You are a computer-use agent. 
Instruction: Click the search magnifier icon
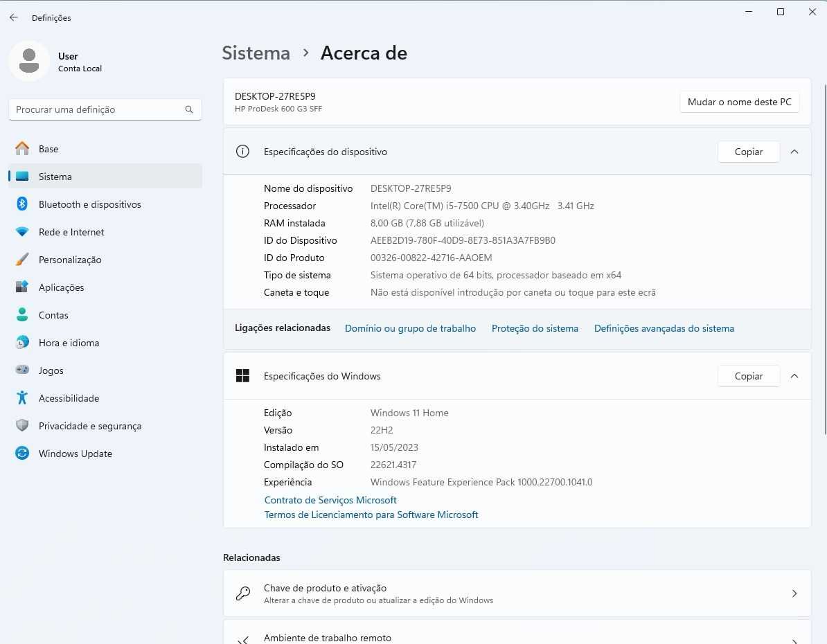(189, 109)
